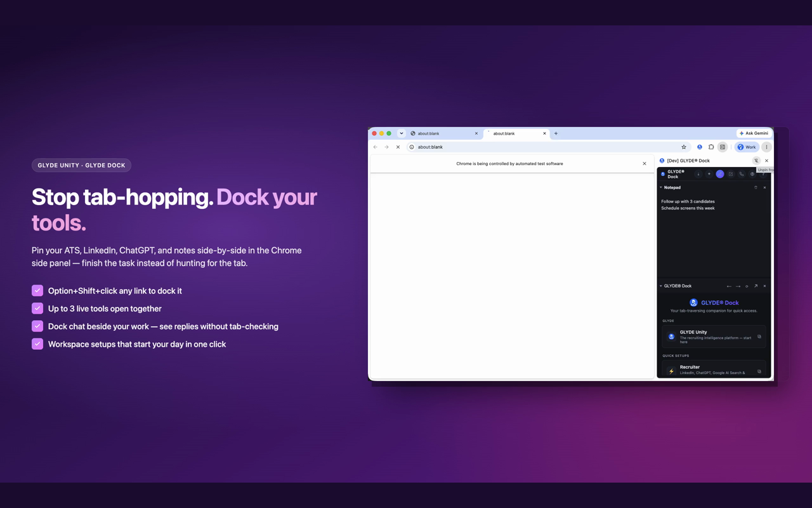Click the globe icon in GLYDE Dock toolbar
Image resolution: width=812 pixels, height=508 pixels.
point(752,174)
